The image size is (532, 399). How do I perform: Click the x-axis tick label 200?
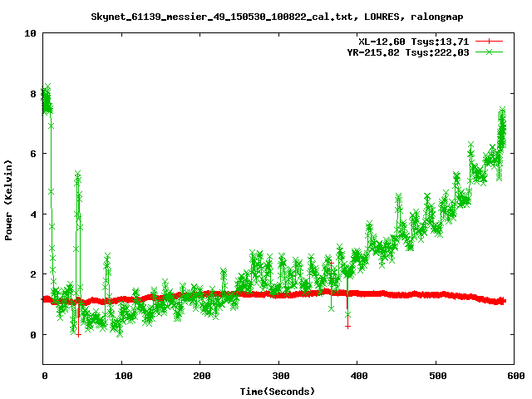click(x=200, y=376)
